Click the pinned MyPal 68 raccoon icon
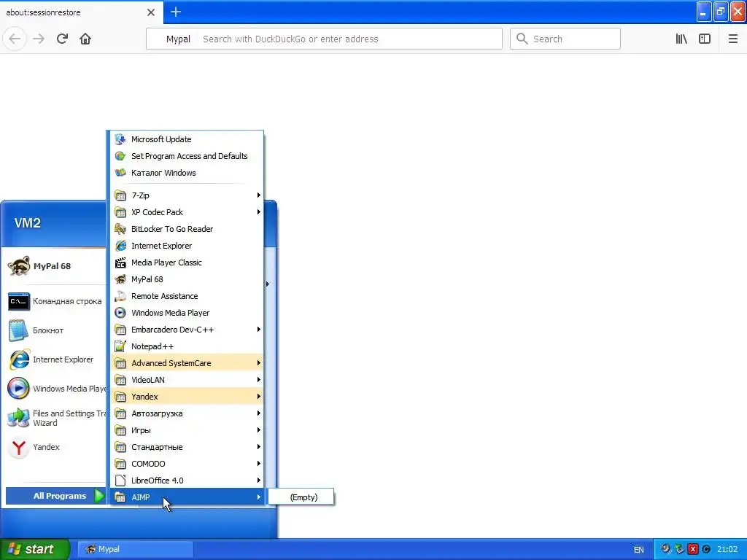This screenshot has height=560, width=747. tap(18, 266)
